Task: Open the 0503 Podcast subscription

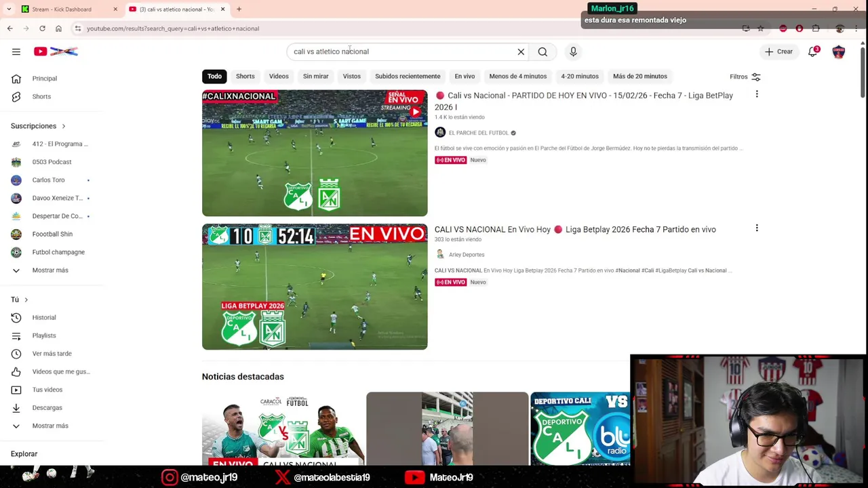Action: click(51, 162)
